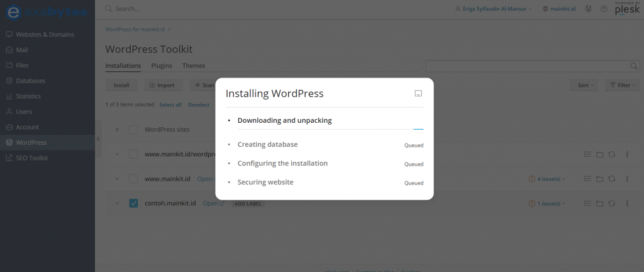Screen dimensions: 644x272
Task: Open Users in sidebar
Action: pyautogui.click(x=47, y=111)
